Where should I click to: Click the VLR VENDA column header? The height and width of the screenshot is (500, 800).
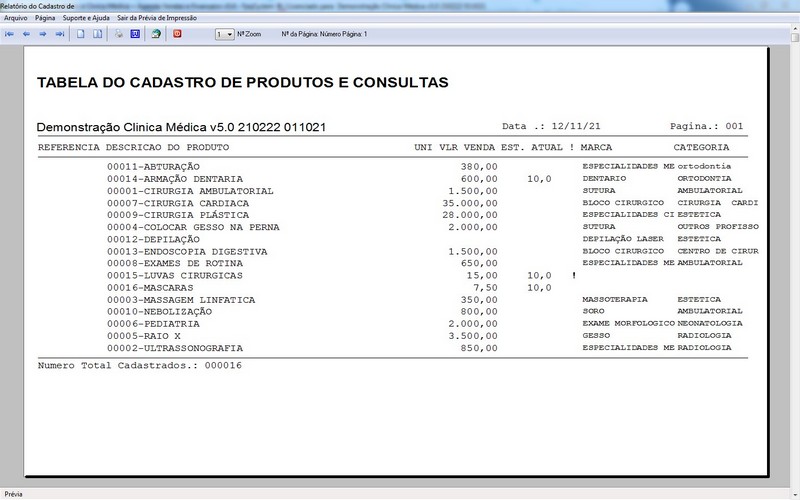click(467, 147)
